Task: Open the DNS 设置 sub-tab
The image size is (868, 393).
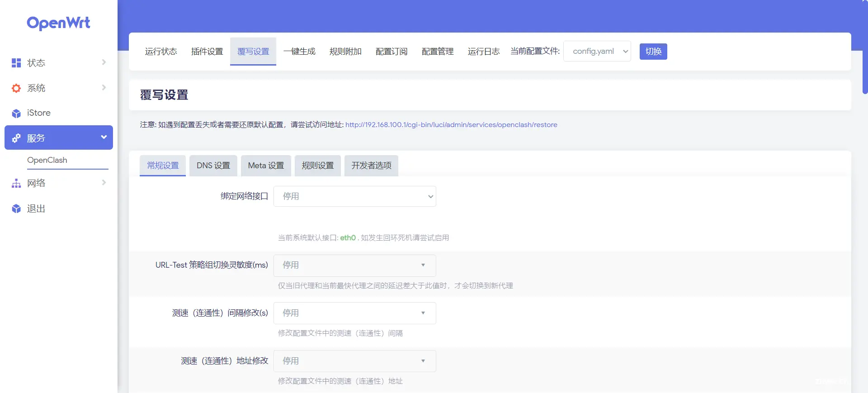Action: [x=213, y=166]
